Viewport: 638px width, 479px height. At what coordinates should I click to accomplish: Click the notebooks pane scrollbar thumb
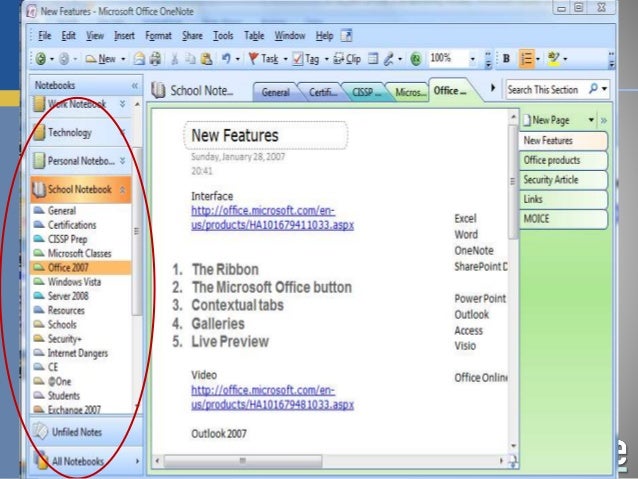(137, 231)
